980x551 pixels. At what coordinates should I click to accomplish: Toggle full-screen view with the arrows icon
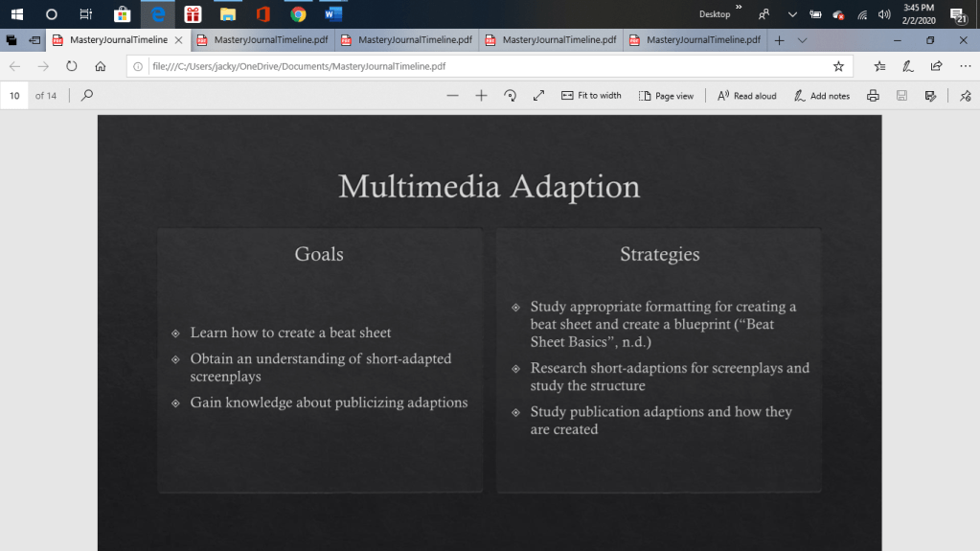[x=538, y=96]
